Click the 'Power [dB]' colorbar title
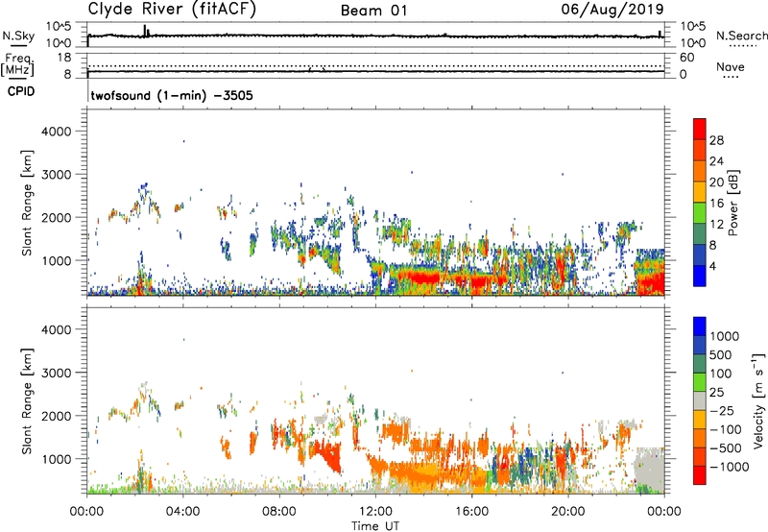 coord(732,203)
